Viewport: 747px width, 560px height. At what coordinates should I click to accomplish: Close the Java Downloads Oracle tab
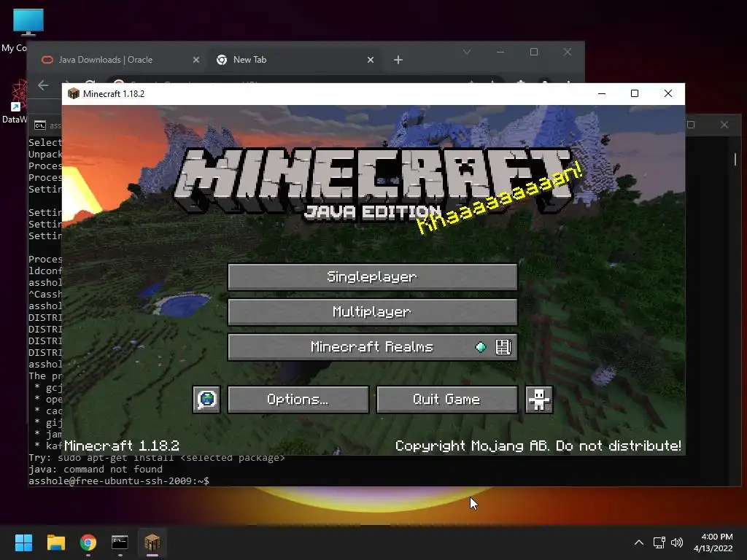tap(196, 60)
